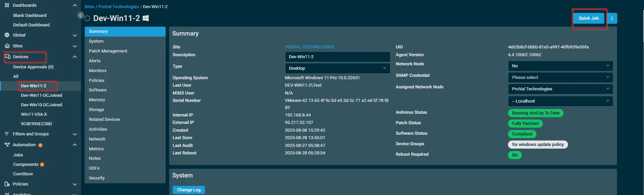
Task: Open Default Dashboard in sidebar
Action: tap(31, 25)
